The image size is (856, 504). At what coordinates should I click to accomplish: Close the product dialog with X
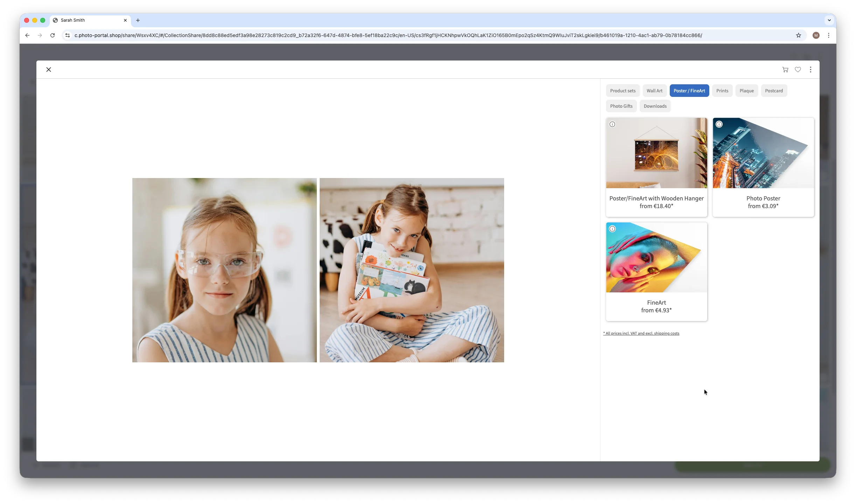49,70
